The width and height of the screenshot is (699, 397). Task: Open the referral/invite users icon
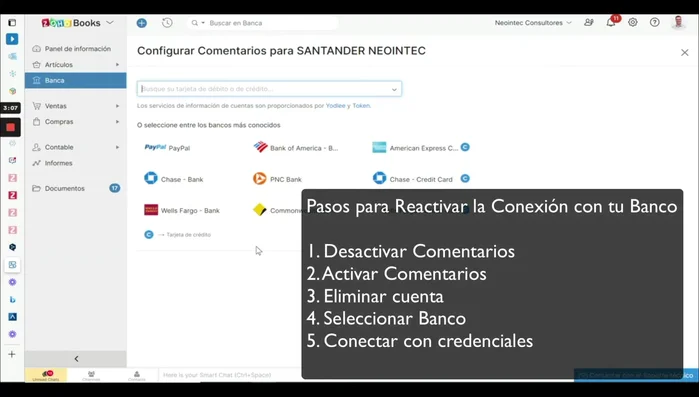click(x=589, y=22)
